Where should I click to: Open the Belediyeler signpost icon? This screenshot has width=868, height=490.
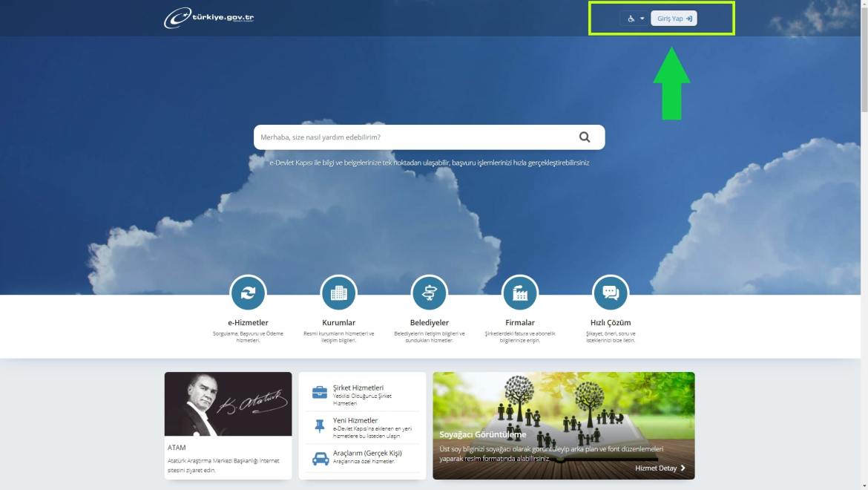tap(429, 293)
